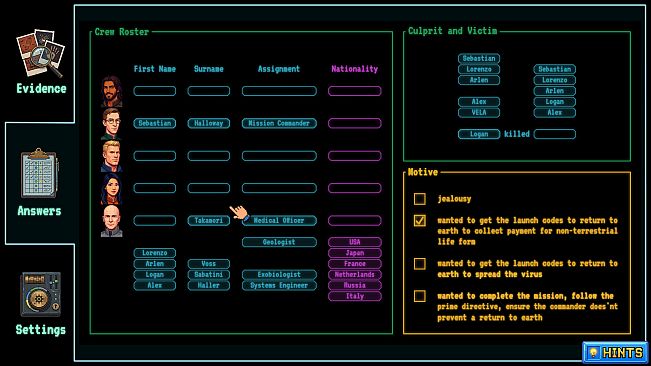651x366 pixels.
Task: Select the portrait of Sebastian with glasses
Action: pyautogui.click(x=112, y=124)
